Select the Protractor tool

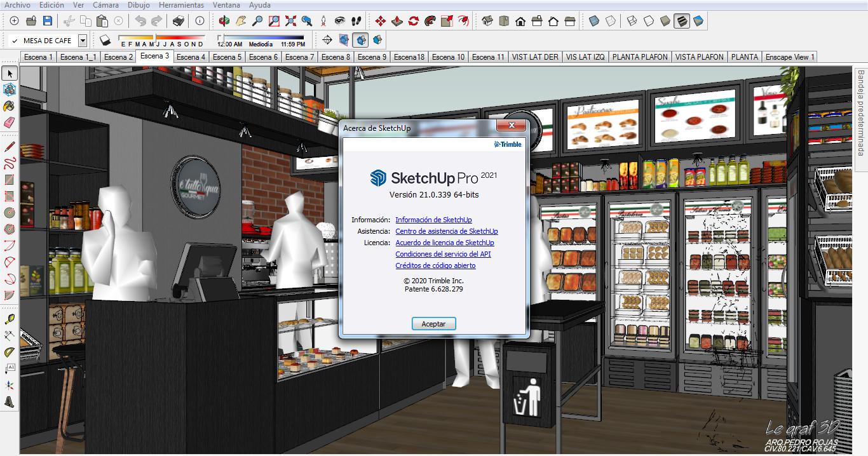pos(10,352)
